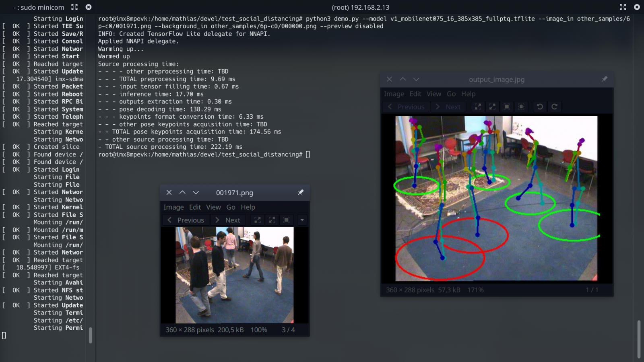This screenshot has height=362, width=644.
Task: Go to Previous image in 001971.png viewer
Action: click(186, 220)
